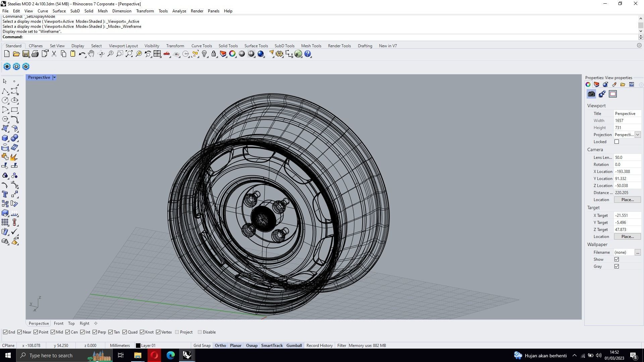Screen dimensions: 644x362
Task: Toggle the viewport Locked checkbox
Action: [x=616, y=142]
